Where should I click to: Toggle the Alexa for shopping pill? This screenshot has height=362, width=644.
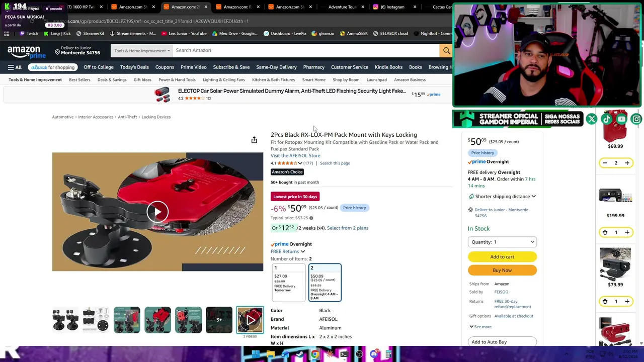(52, 67)
